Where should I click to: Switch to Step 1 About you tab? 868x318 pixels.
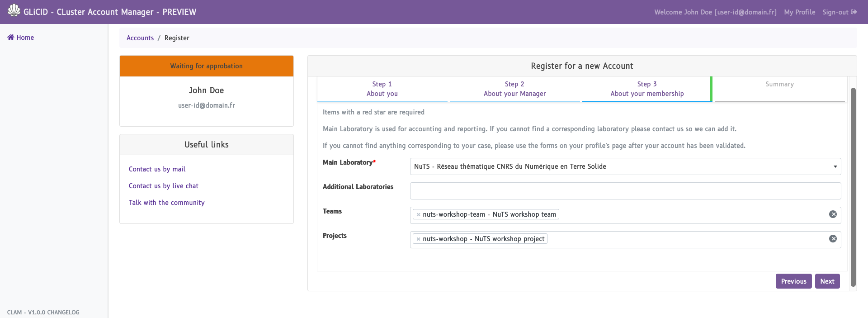click(x=382, y=89)
